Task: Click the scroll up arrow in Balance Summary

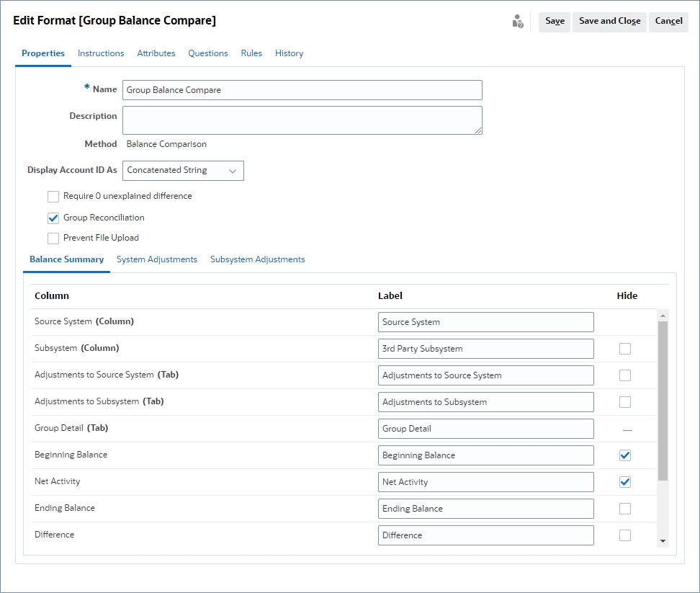Action: click(x=663, y=315)
